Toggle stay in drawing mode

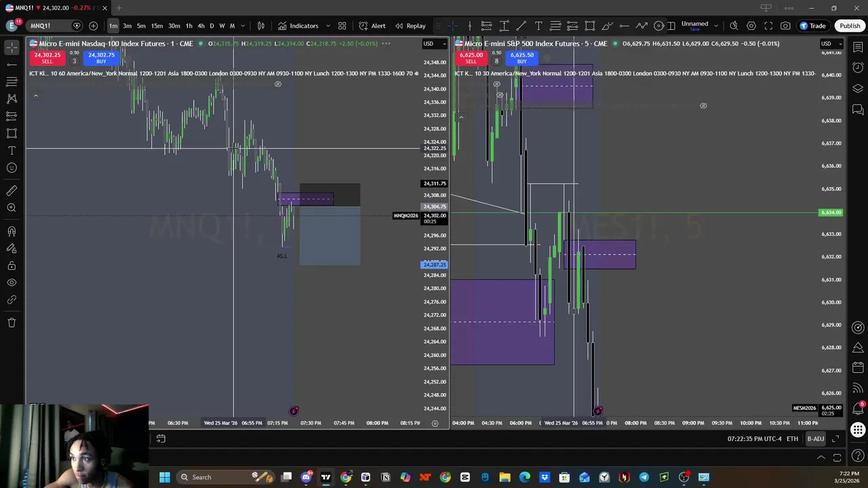pos(12,249)
